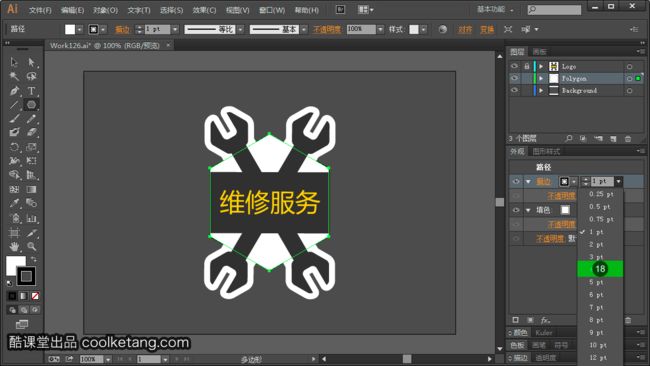This screenshot has width=650, height=366.
Task: Click fill (填色) swatch in Appearance panel
Action: point(565,210)
